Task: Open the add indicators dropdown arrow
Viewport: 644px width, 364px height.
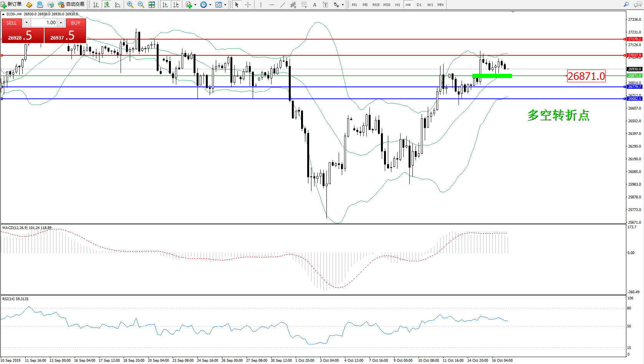Action: click(x=195, y=5)
